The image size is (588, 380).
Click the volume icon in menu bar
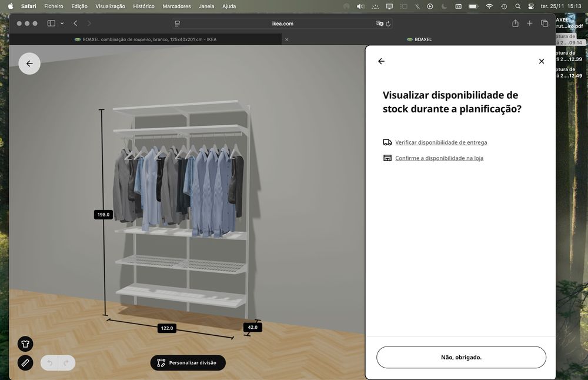point(360,6)
